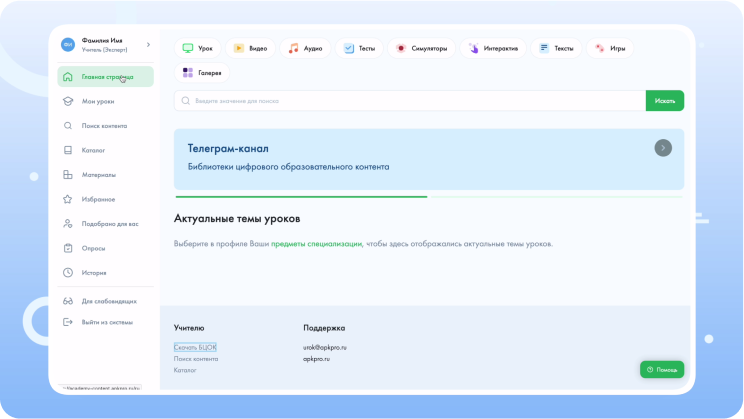Open Мои уроки in sidebar
744x419 pixels.
(99, 101)
